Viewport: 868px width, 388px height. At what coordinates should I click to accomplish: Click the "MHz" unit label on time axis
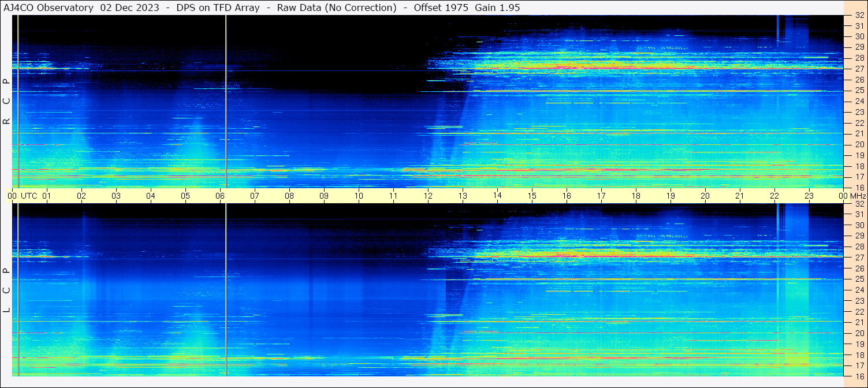coord(858,196)
